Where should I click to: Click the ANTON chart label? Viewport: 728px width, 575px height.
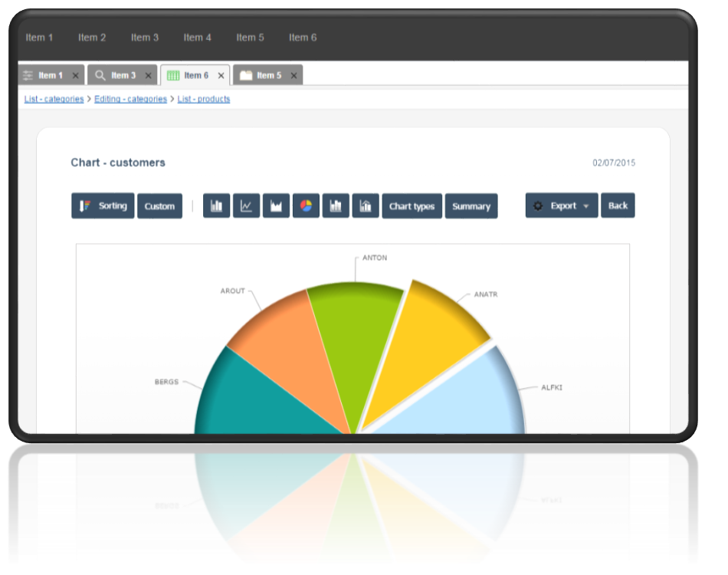(x=375, y=258)
